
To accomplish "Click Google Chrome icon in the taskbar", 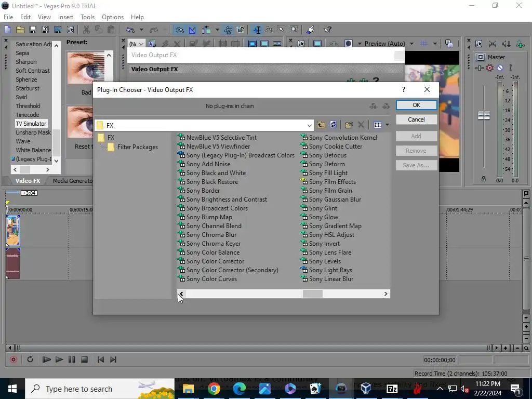I will coord(214,389).
